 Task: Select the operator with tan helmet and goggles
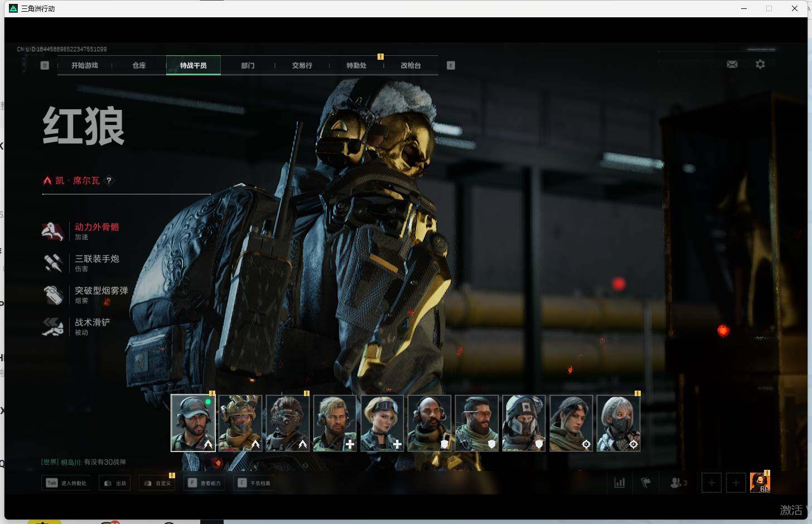pos(240,423)
